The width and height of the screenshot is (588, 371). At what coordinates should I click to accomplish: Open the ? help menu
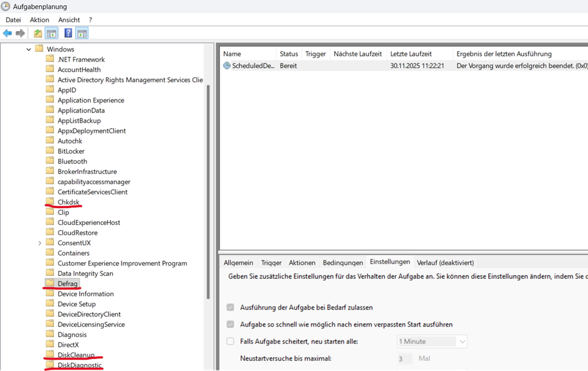coord(90,20)
